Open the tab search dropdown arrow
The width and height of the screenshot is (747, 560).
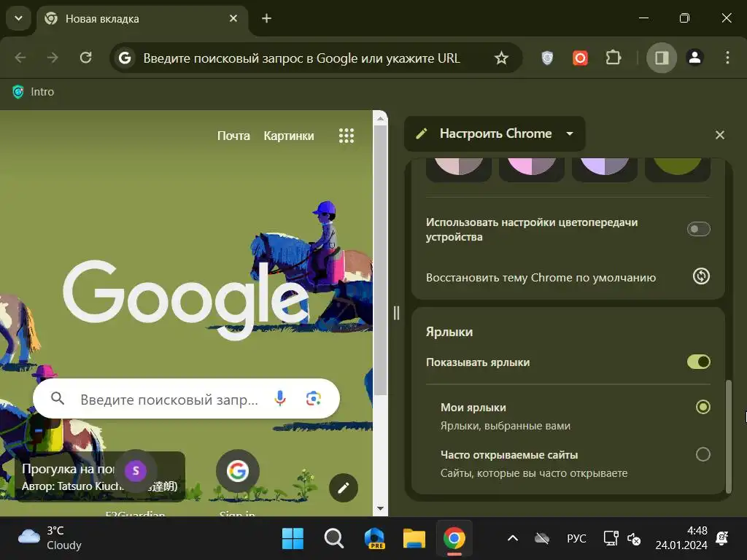click(x=18, y=18)
